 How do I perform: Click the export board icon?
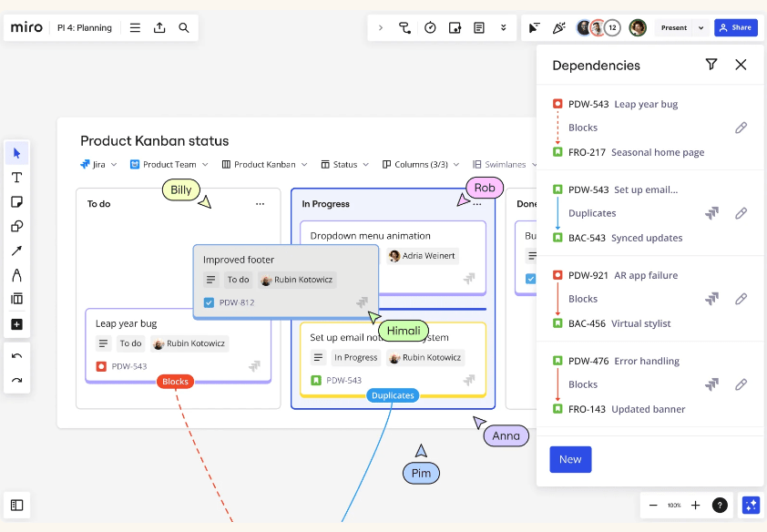click(x=159, y=28)
